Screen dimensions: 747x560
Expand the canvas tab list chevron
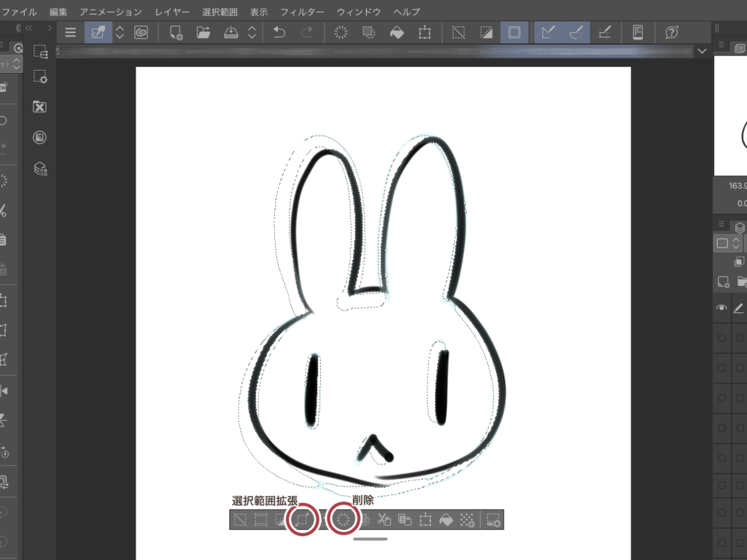[702, 51]
